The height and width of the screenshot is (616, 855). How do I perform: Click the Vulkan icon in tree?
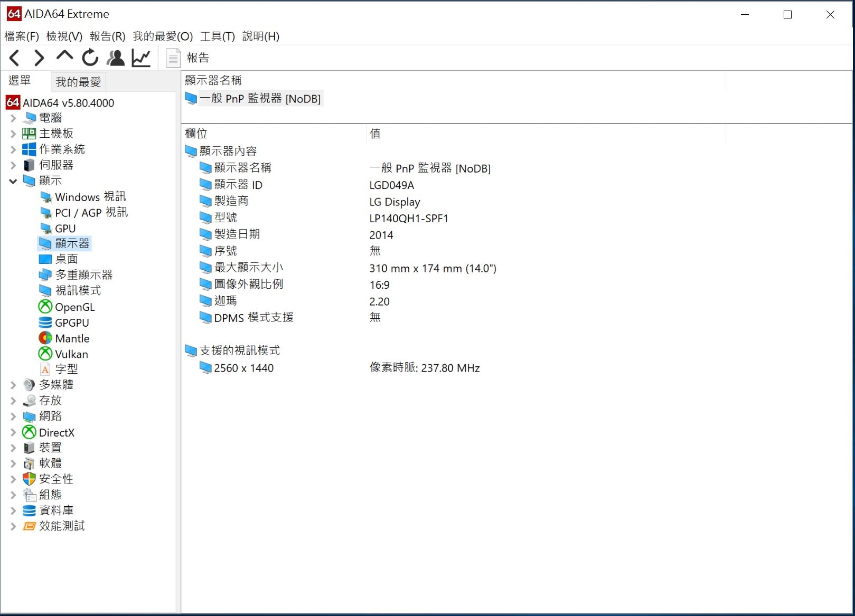click(45, 354)
